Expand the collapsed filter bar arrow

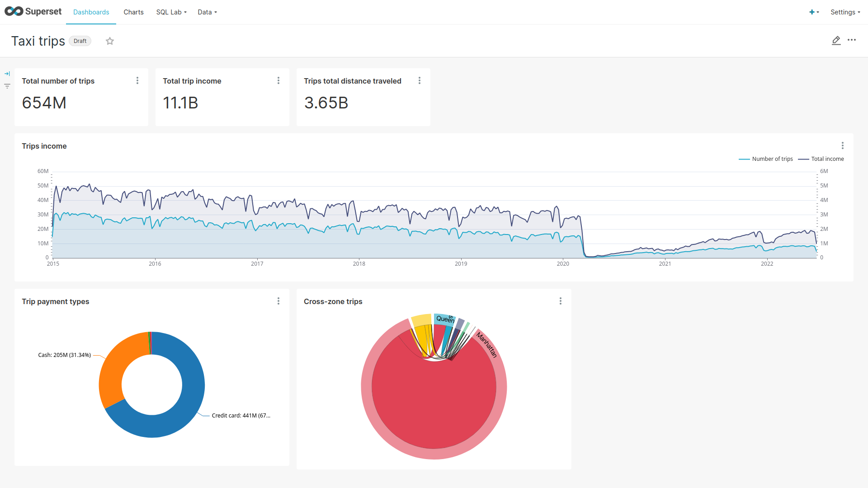(x=7, y=74)
